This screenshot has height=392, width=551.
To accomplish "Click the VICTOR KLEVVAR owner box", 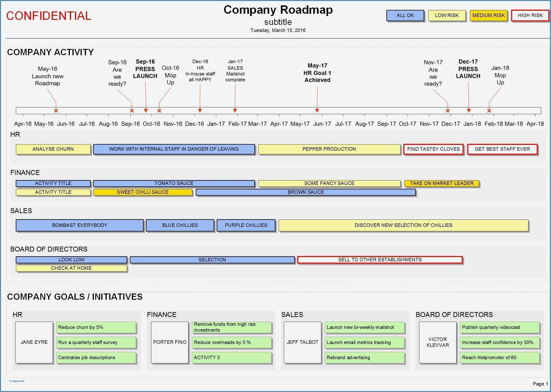I will (x=438, y=342).
